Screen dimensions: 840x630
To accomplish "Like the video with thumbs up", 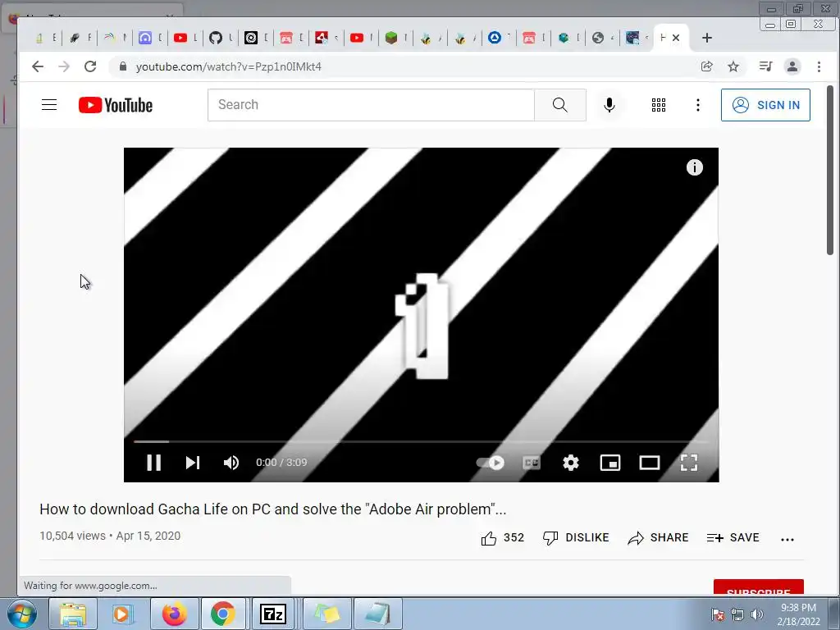I will [502, 538].
